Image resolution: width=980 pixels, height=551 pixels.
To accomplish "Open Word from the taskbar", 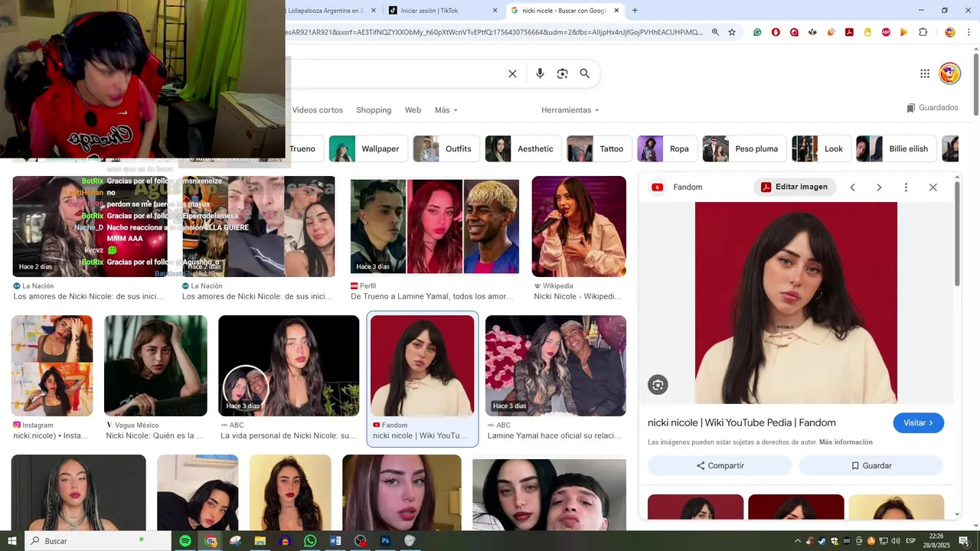I will pyautogui.click(x=335, y=541).
